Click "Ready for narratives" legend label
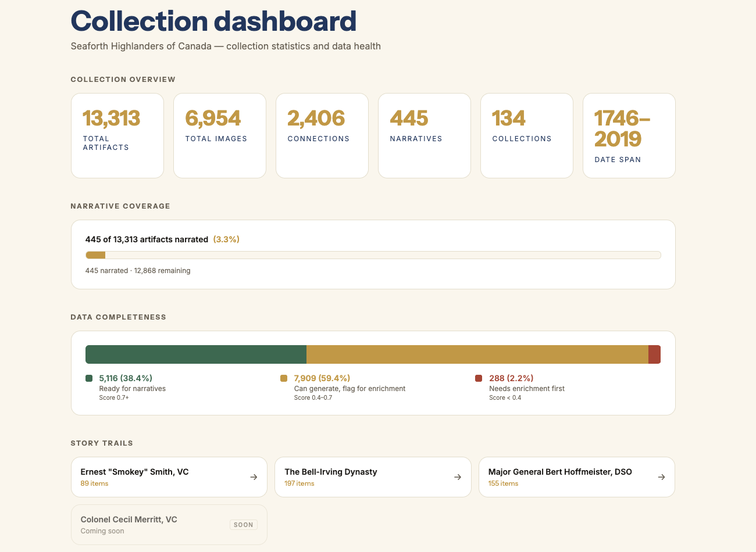Viewport: 756px width, 552px height. [132, 389]
